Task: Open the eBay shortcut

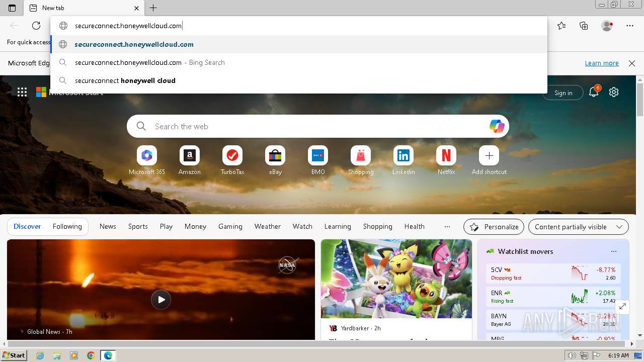Action: pyautogui.click(x=275, y=160)
